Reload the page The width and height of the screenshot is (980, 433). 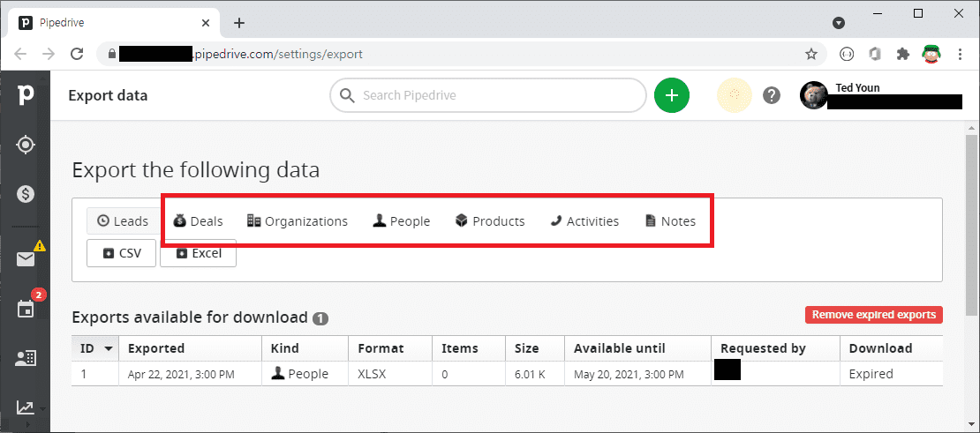tap(77, 55)
